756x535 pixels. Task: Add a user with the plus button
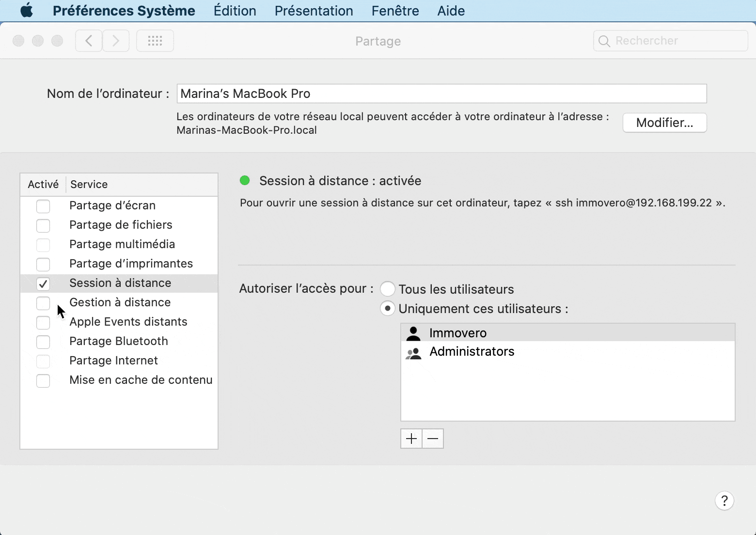(x=411, y=439)
